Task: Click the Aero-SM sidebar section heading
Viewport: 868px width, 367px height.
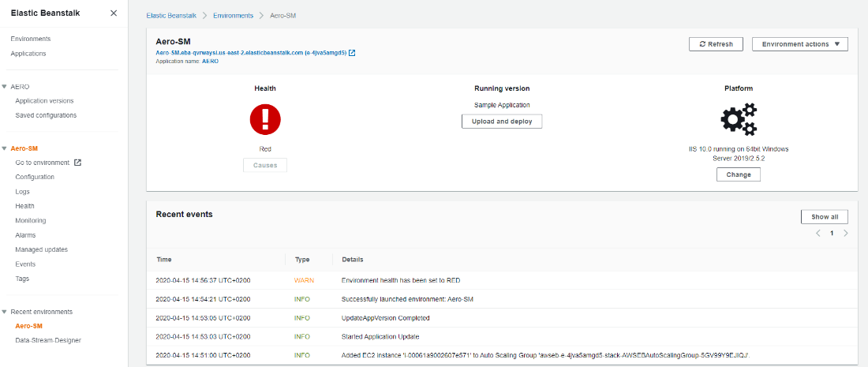Action: [x=24, y=148]
